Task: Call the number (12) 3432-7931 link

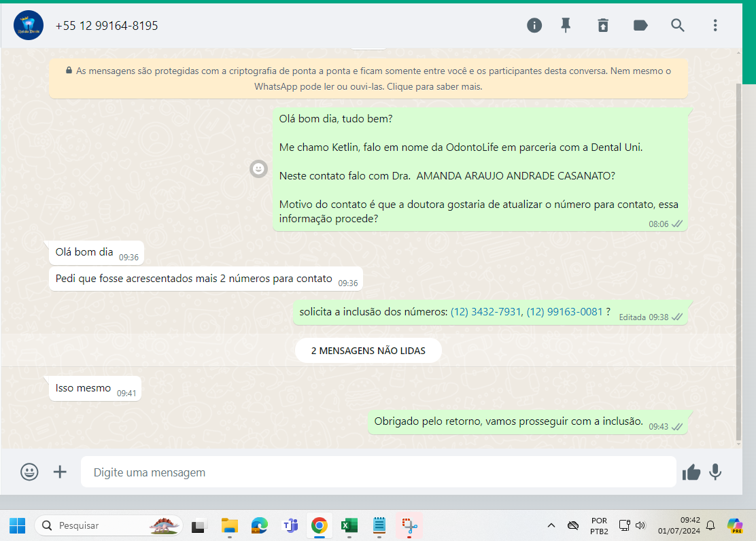Action: [485, 312]
